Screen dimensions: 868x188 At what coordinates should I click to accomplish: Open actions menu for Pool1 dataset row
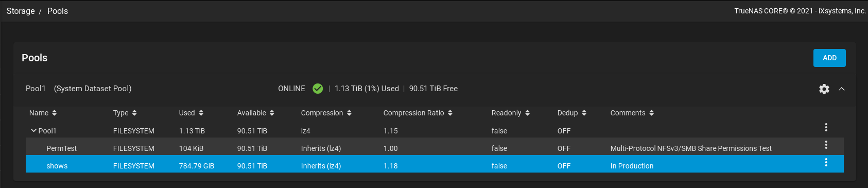pos(826,127)
